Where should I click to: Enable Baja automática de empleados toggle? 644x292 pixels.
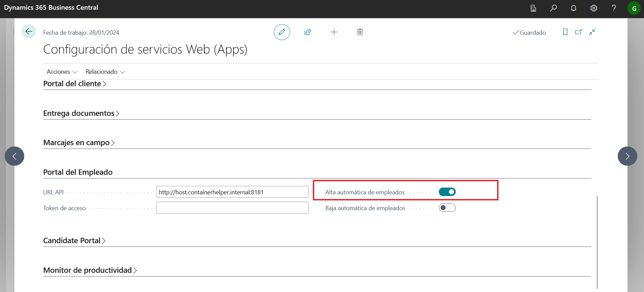tap(447, 208)
